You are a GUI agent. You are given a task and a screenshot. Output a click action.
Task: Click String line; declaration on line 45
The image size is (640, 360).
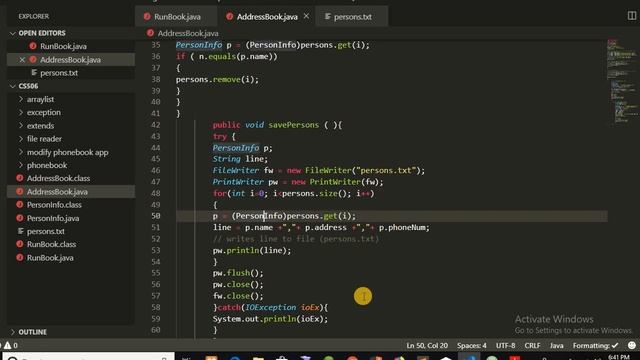(240, 159)
